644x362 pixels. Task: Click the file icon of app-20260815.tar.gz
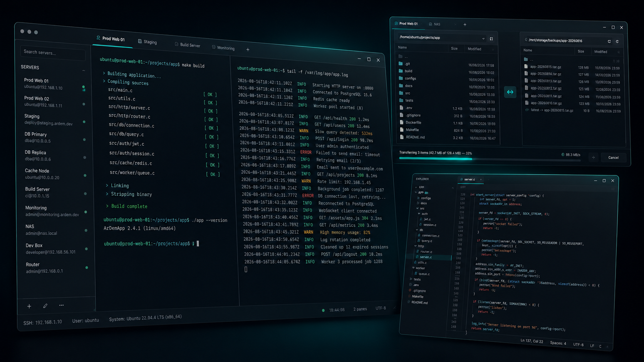tap(526, 67)
